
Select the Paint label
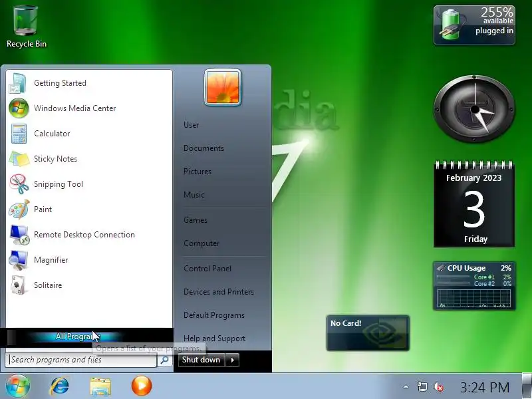coord(43,209)
